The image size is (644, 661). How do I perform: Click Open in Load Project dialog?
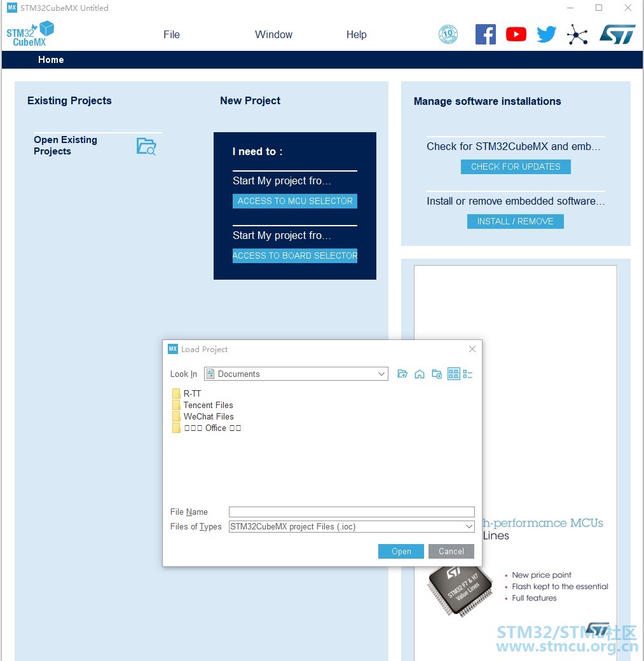(401, 552)
